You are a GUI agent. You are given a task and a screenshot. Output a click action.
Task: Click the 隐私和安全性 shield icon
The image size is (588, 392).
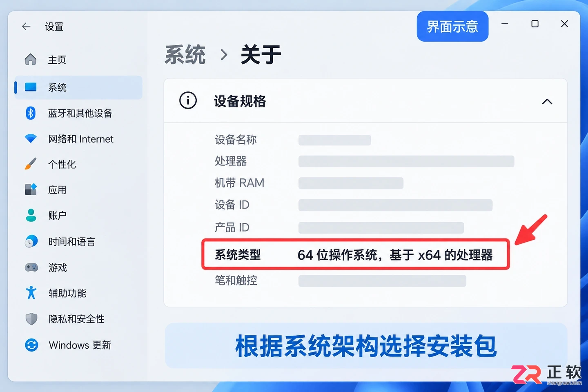(x=31, y=319)
